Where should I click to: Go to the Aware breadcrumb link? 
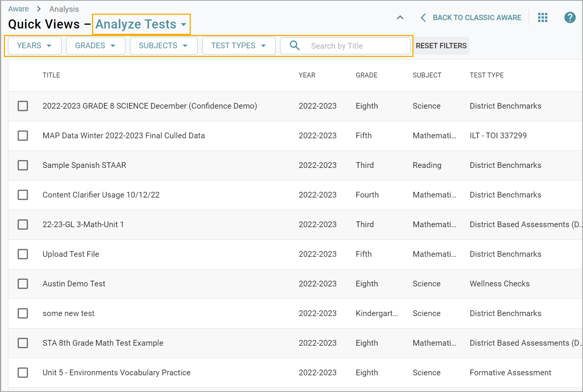[x=18, y=9]
